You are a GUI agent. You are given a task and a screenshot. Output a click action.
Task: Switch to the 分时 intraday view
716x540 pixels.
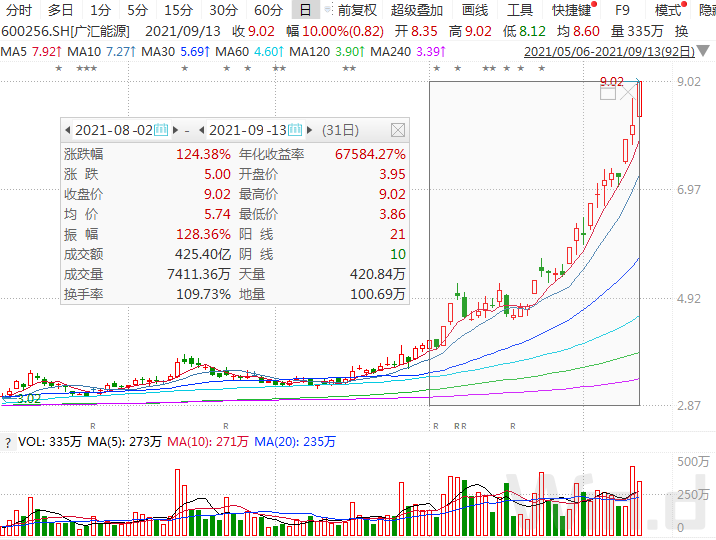19,10
